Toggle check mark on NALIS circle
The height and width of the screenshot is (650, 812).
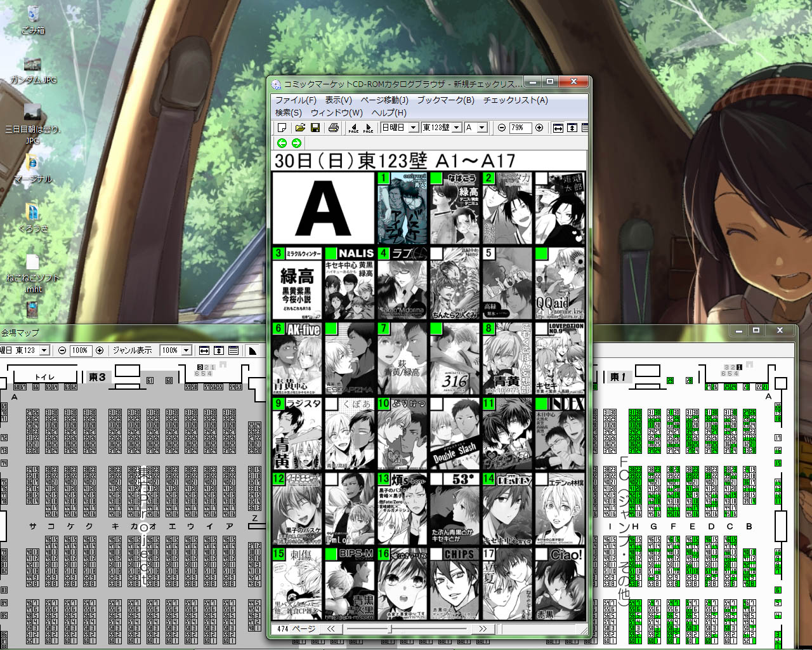331,253
